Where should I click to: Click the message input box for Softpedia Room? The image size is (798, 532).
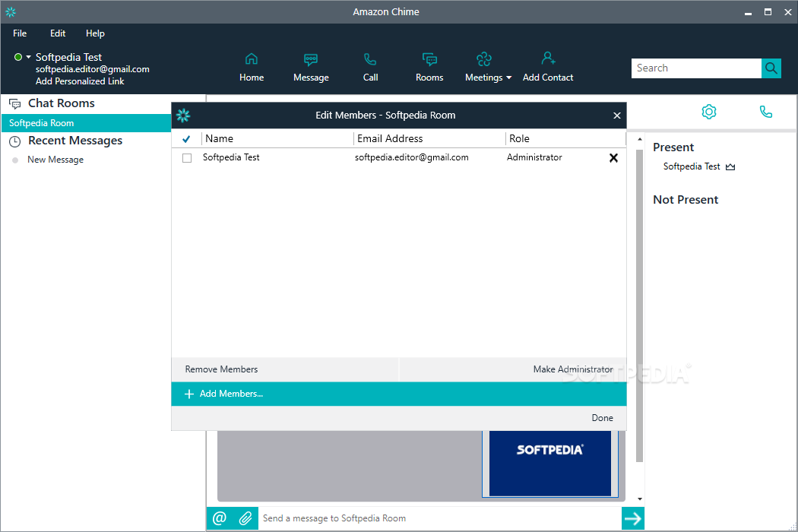(440, 518)
